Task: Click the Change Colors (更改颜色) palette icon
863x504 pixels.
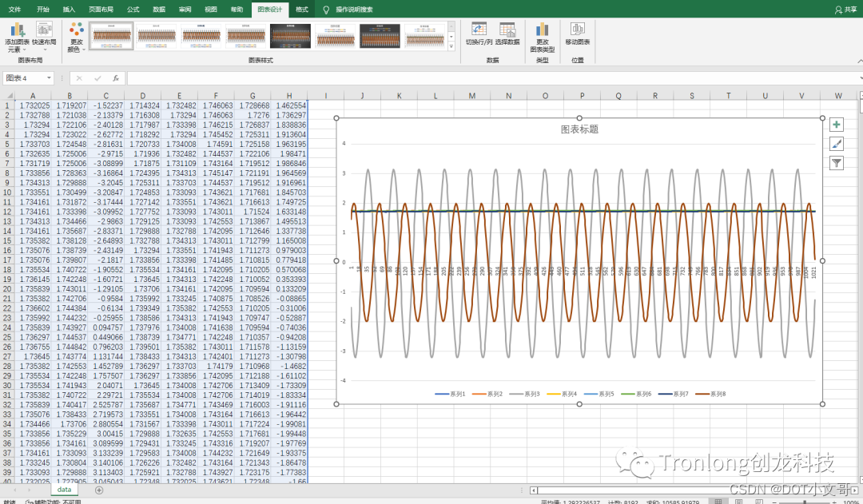Action: (77, 30)
